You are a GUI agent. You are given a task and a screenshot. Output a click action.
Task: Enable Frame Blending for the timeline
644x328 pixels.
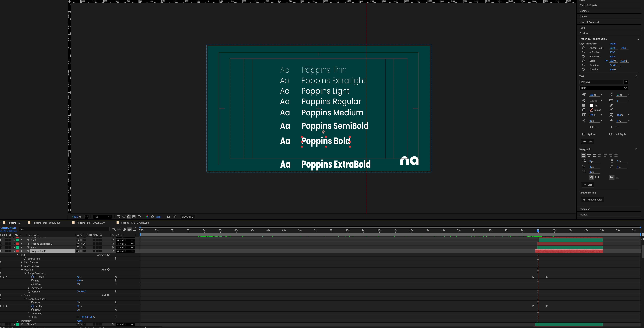[x=124, y=229]
